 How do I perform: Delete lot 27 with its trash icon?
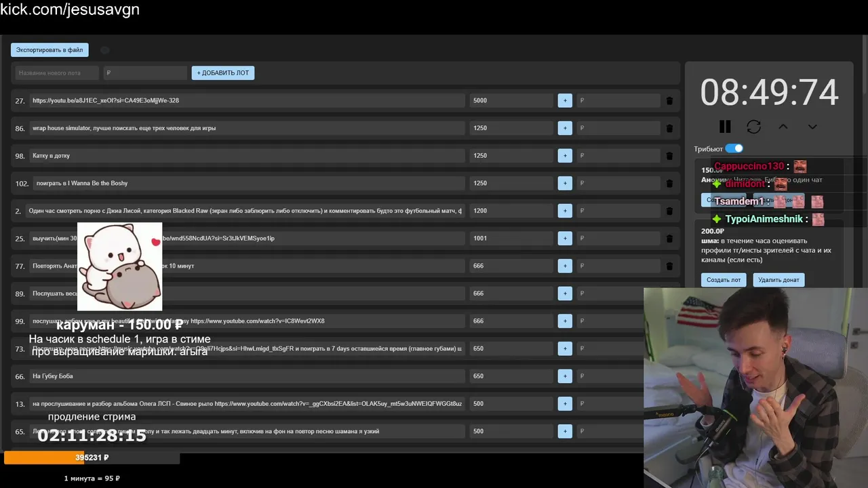[669, 101]
